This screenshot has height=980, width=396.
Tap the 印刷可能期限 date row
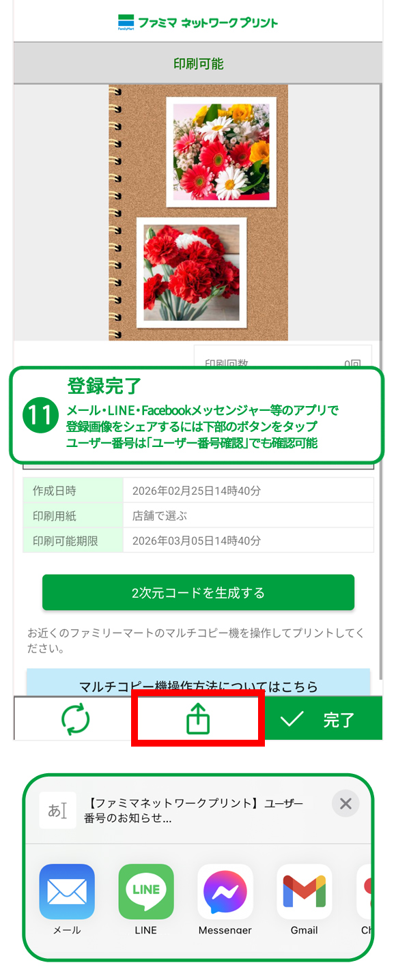pyautogui.click(x=198, y=541)
